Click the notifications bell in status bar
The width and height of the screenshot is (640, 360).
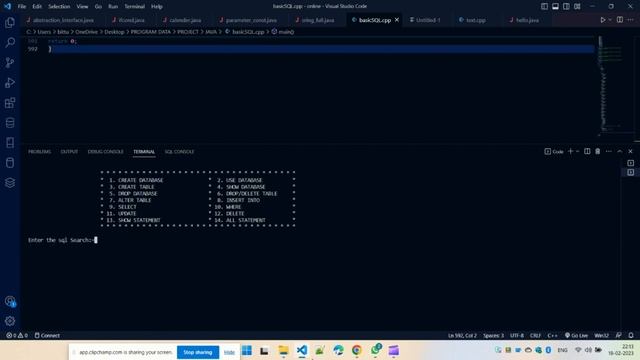coord(631,335)
